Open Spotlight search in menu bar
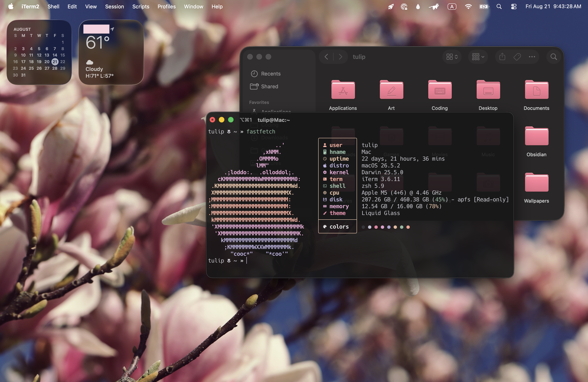This screenshot has height=382, width=588. [499, 7]
